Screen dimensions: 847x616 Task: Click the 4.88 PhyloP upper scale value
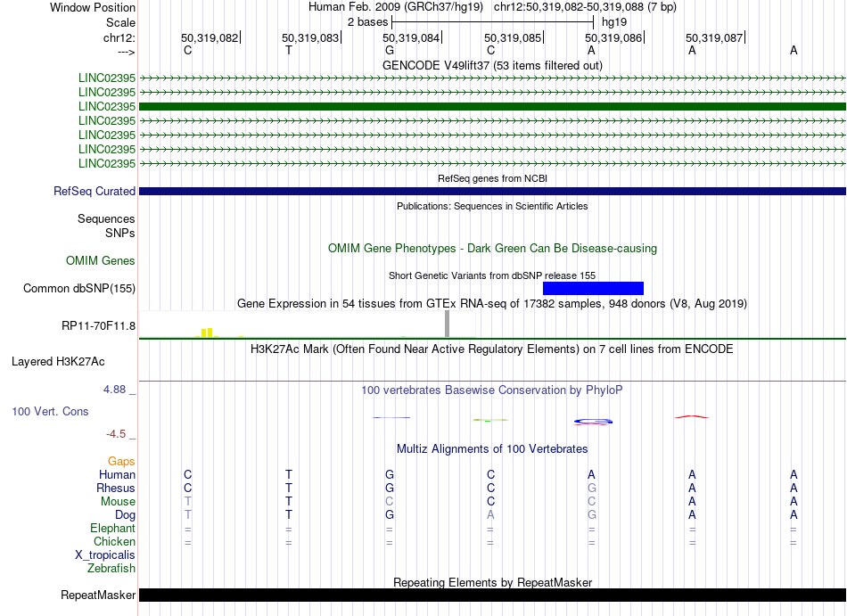click(x=114, y=390)
